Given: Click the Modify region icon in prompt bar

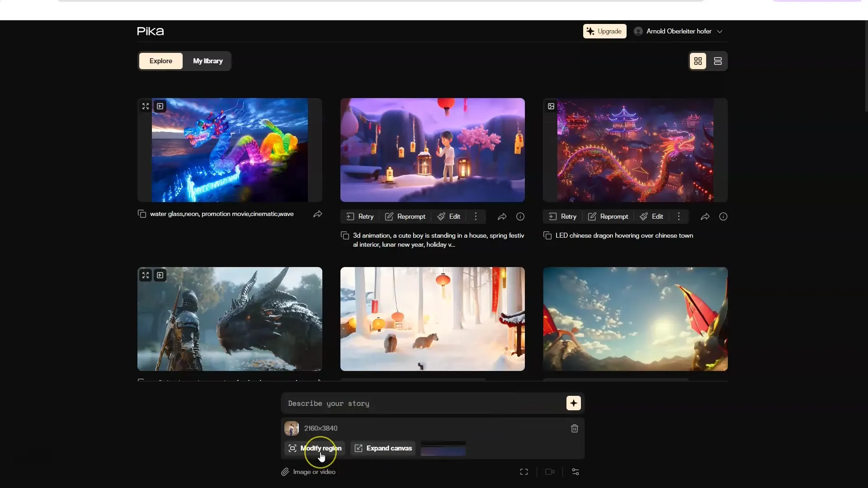Looking at the screenshot, I should (x=292, y=447).
